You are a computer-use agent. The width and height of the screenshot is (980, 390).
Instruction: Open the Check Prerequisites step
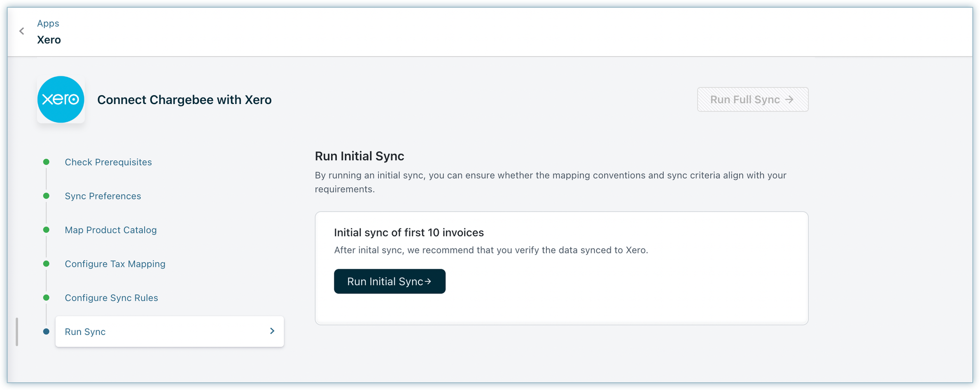(x=108, y=162)
